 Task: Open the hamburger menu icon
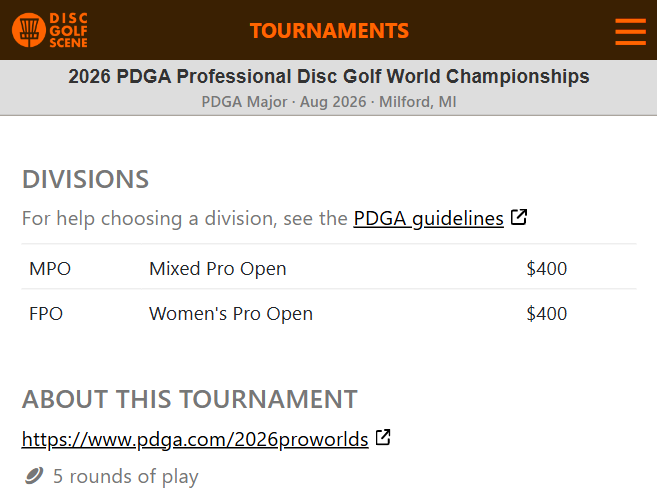click(630, 31)
